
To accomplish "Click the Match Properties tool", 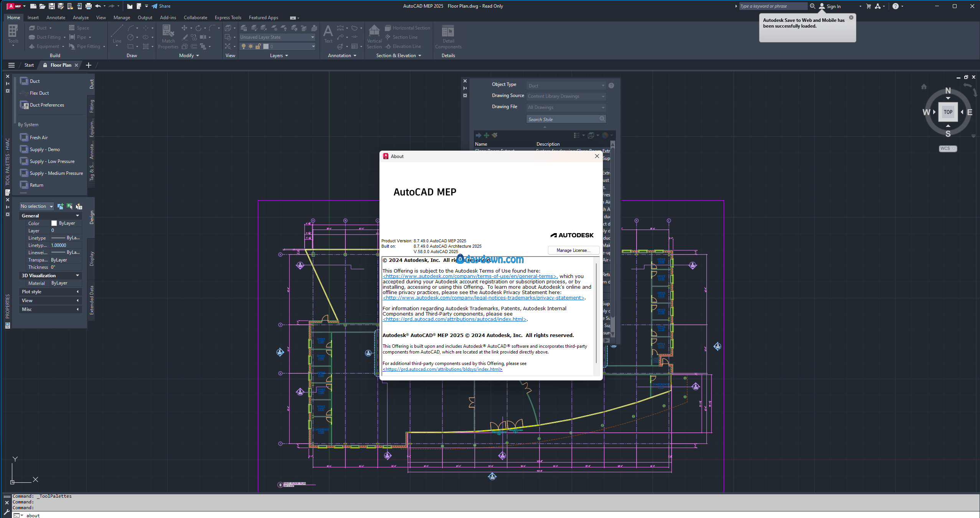I will (168, 37).
